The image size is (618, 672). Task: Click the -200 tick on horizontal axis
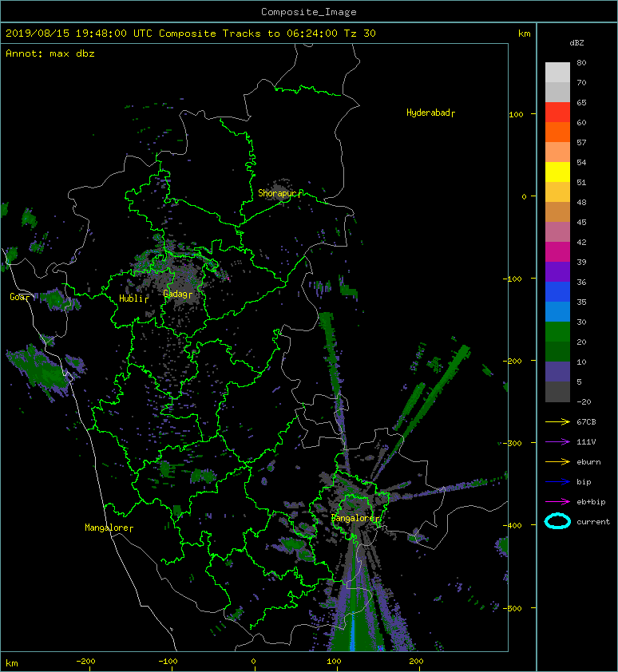coord(85,662)
